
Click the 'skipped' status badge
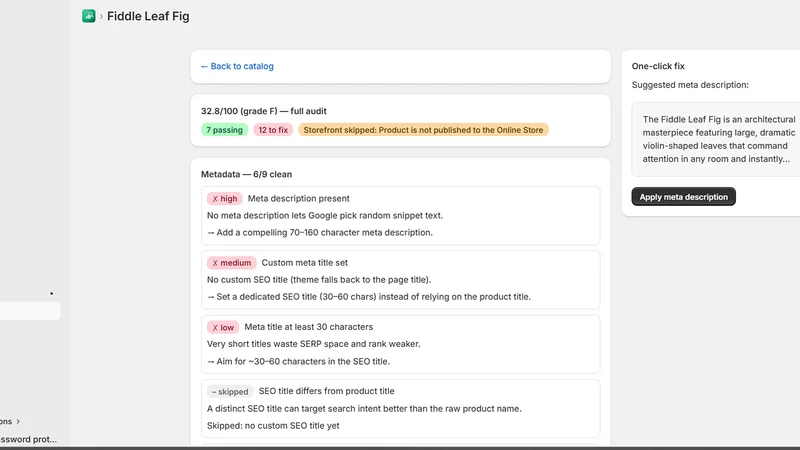tap(230, 392)
